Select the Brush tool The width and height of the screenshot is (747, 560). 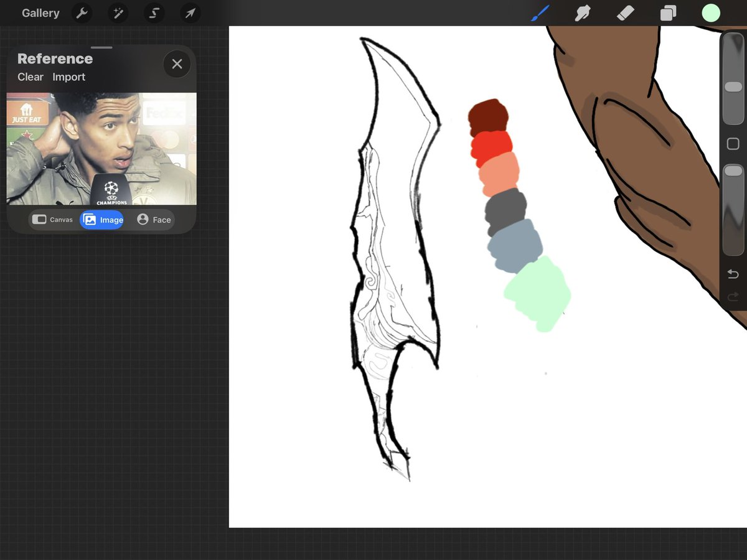tap(540, 13)
